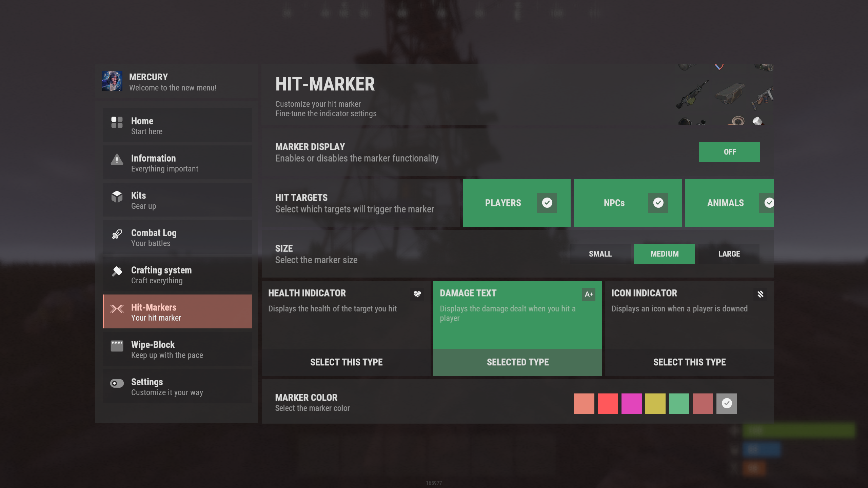Select the Small marker size
This screenshot has height=488, width=868.
[x=600, y=254]
